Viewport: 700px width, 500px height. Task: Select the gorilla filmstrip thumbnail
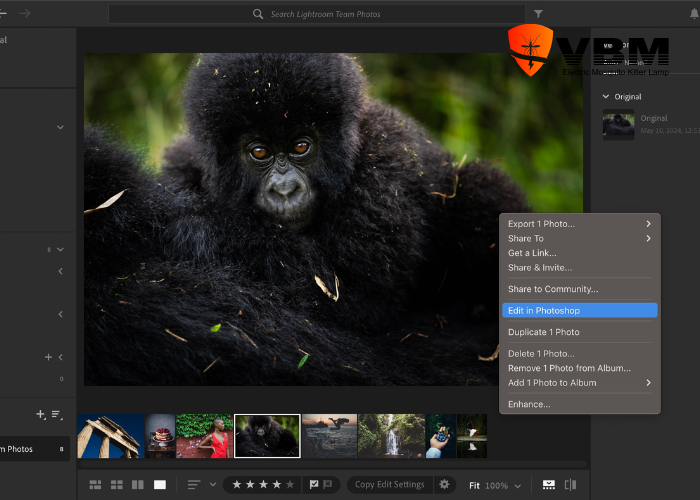point(267,436)
